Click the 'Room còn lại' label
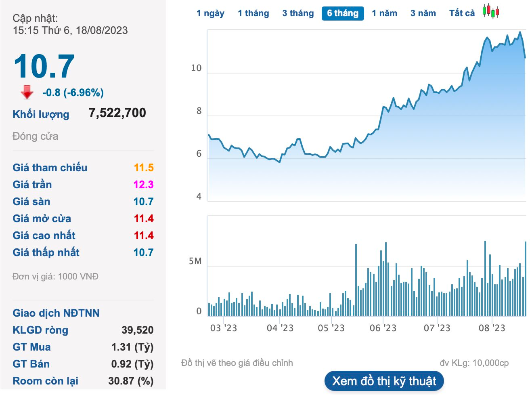This screenshot has width=532, height=395. (x=45, y=381)
